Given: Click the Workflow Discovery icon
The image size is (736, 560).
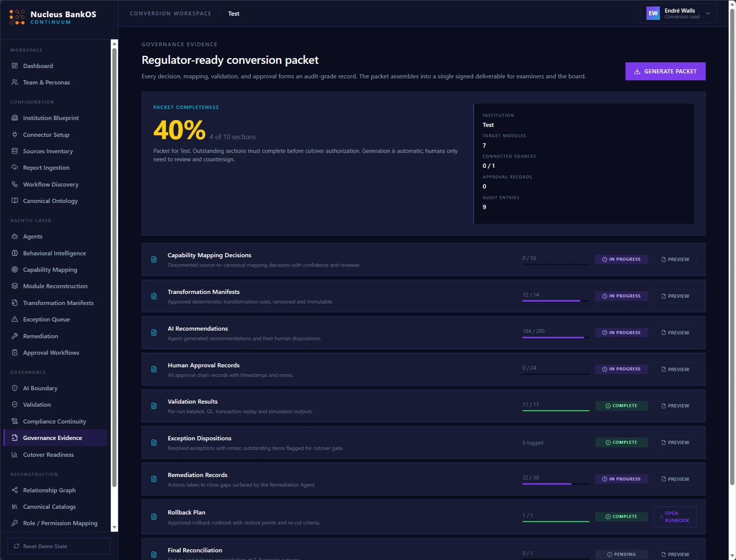Looking at the screenshot, I should click(x=15, y=184).
